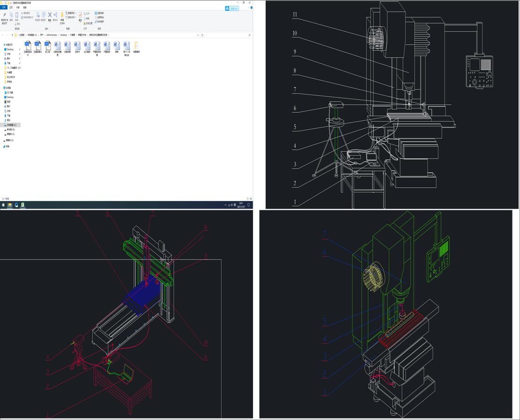Click the up-arrow parent folder navigation icon
Viewport: 520px width, 420px height.
pos(12,35)
